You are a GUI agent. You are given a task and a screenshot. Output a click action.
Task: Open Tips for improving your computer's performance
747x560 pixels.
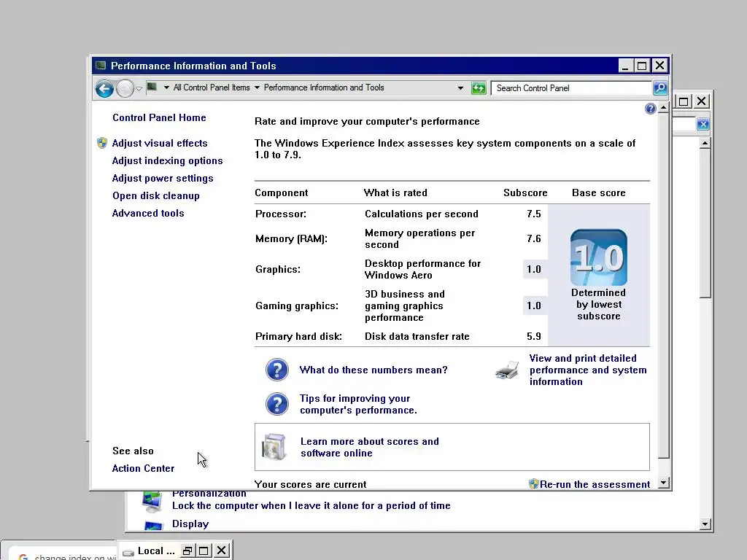[x=358, y=404]
